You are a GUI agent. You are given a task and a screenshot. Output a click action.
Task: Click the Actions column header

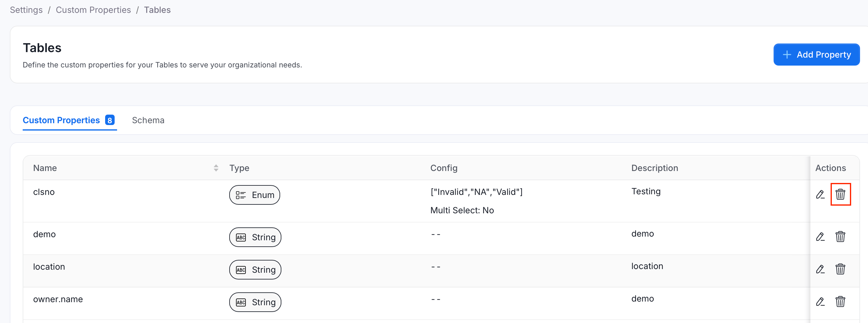click(831, 168)
